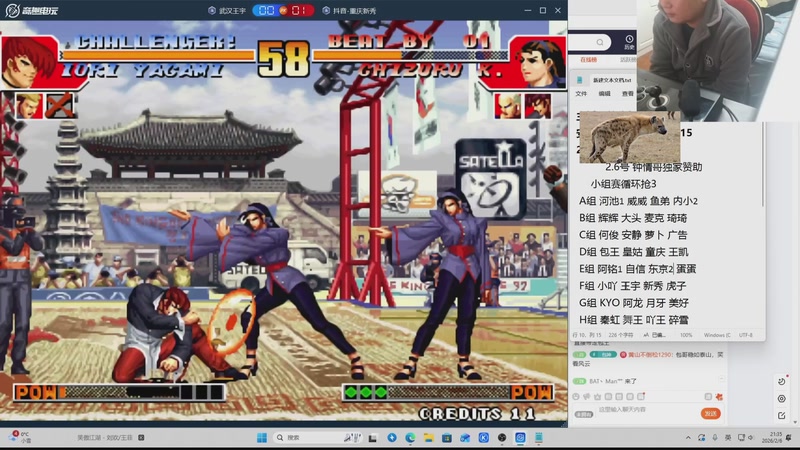Expand the system tray hidden icons chevron
Viewport: 800px width, 450px height.
pyautogui.click(x=688, y=438)
